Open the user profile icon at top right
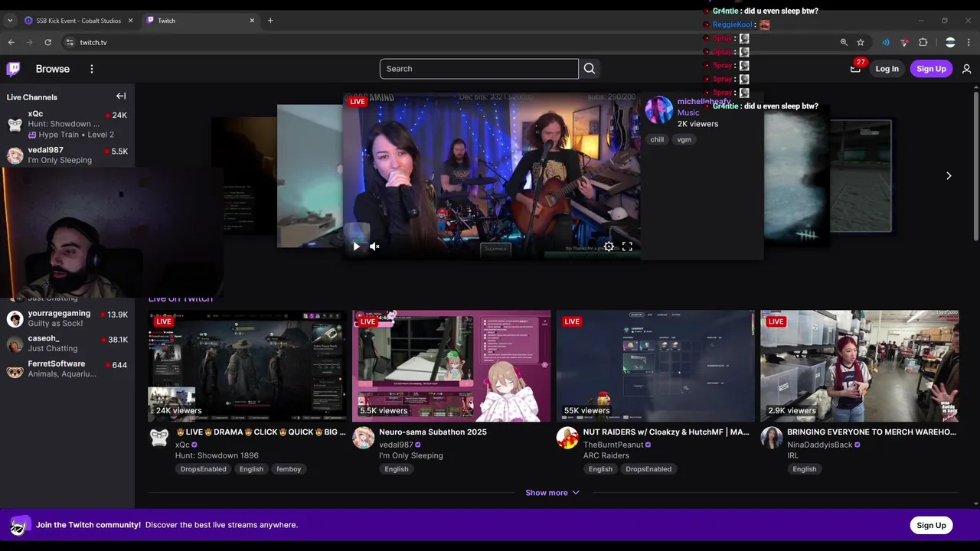The image size is (980, 551). coord(966,69)
